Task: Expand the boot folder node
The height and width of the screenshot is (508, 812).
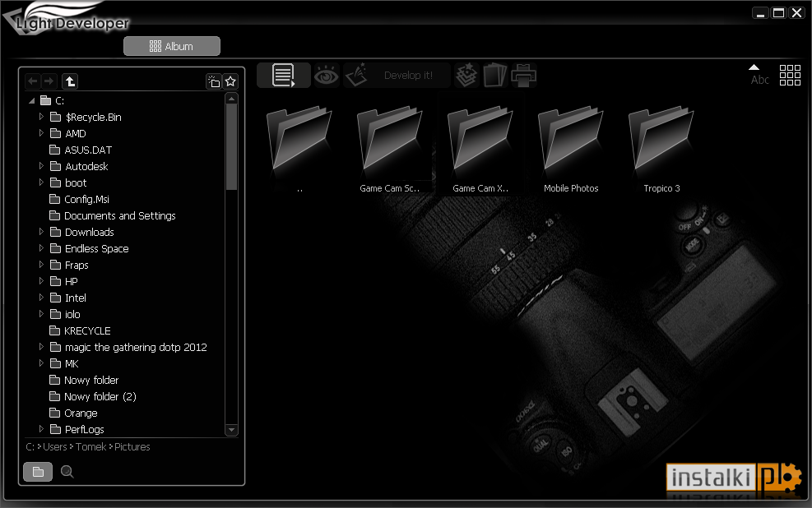Action: tap(41, 182)
